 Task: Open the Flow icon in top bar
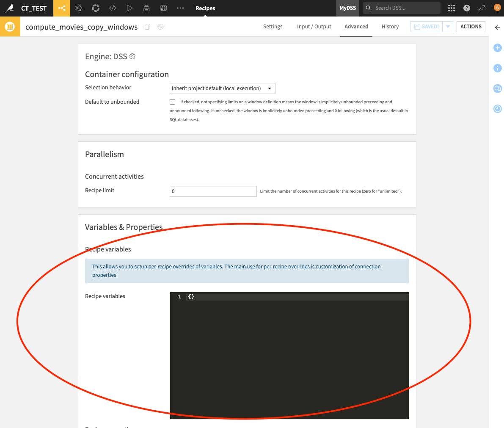click(62, 8)
